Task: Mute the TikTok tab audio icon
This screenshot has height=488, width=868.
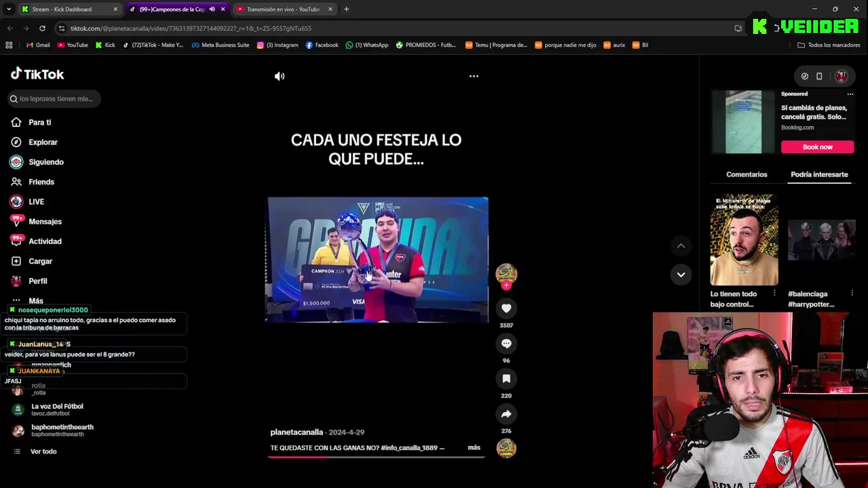Action: (x=212, y=9)
